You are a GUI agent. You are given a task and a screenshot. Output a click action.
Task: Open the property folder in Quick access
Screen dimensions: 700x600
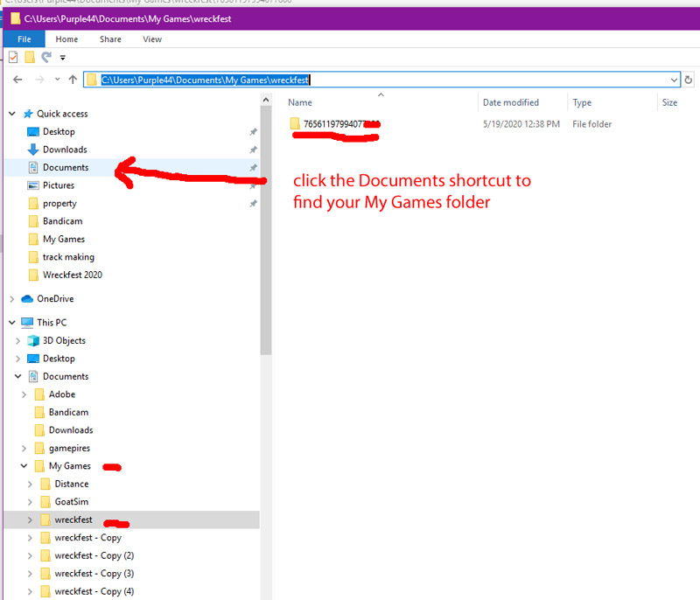(59, 204)
